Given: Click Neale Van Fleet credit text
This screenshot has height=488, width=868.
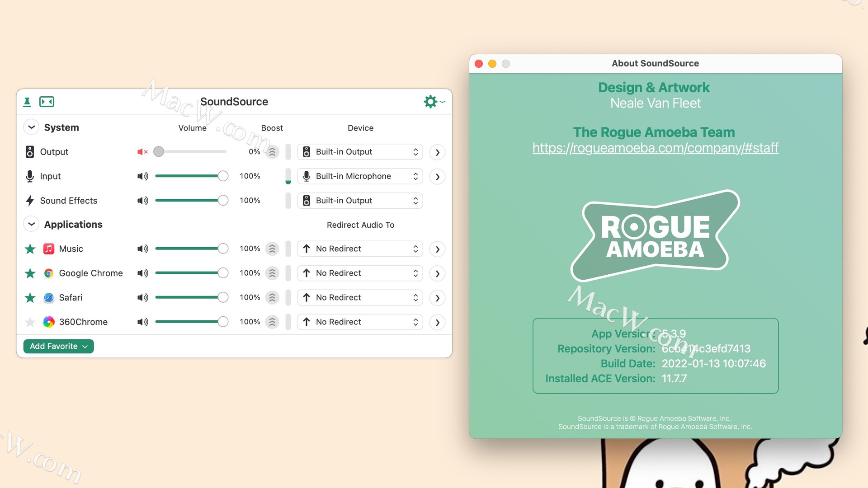Looking at the screenshot, I should point(655,103).
